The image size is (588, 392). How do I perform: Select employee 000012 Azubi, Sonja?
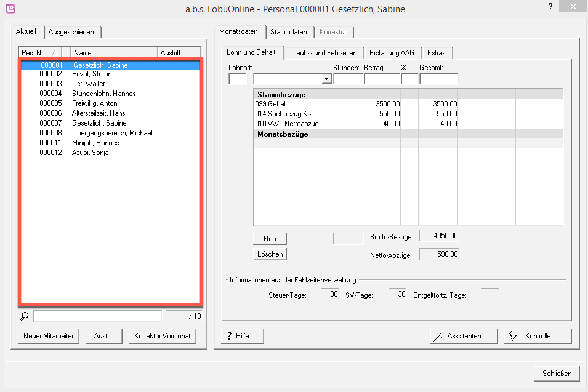[x=111, y=153]
